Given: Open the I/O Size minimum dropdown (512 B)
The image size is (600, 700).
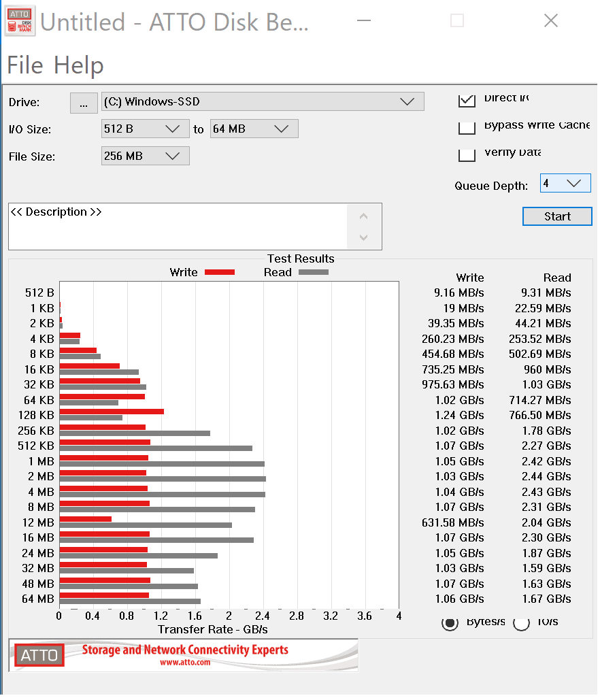Looking at the screenshot, I should [x=145, y=129].
